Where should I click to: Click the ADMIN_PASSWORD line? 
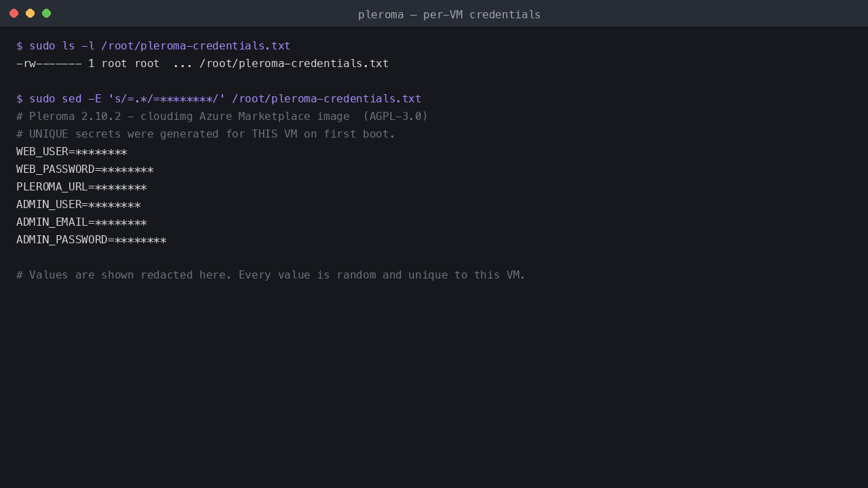[x=92, y=240]
